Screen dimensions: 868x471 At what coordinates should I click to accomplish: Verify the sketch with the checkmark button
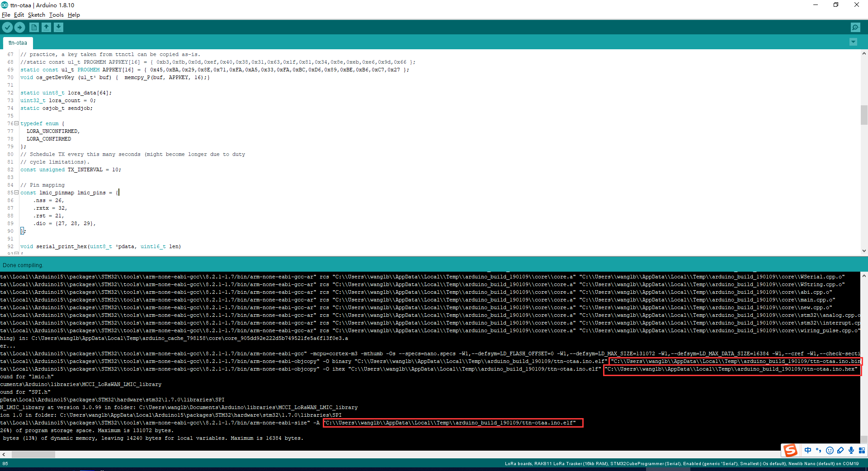point(7,28)
